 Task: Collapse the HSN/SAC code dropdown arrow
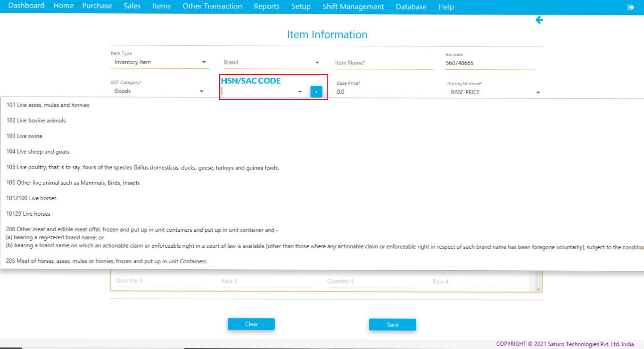(300, 92)
